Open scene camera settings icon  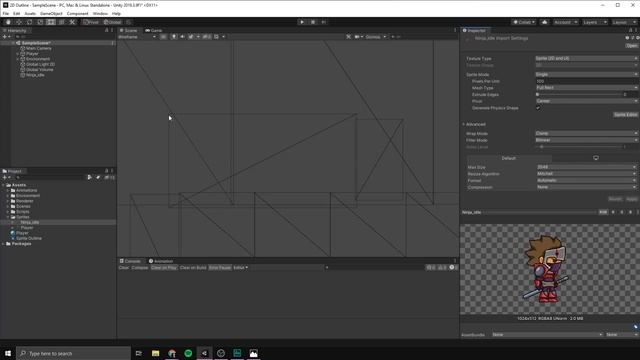358,37
